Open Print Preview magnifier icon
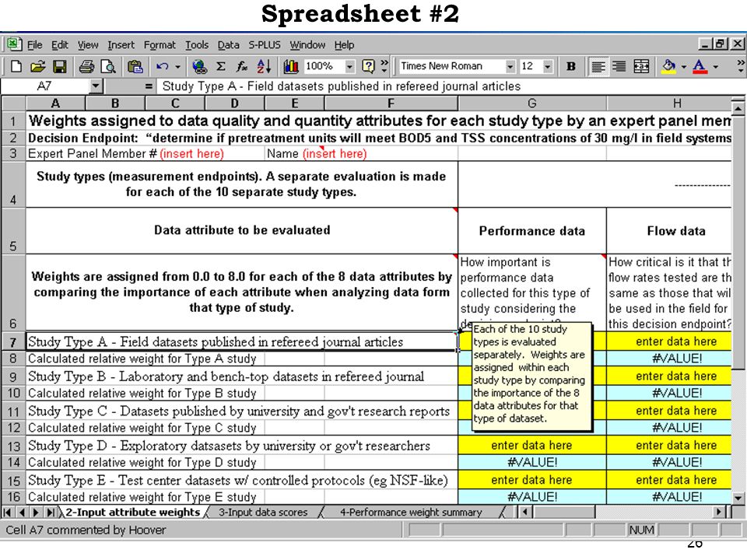Image resolution: width=747 pixels, height=560 pixels. (109, 66)
